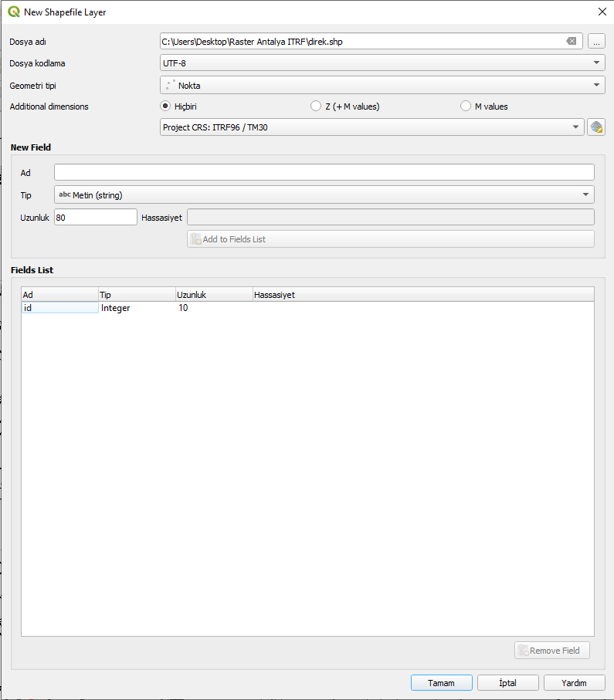The image size is (614, 700).
Task: Select the M values radio button
Action: pos(466,107)
